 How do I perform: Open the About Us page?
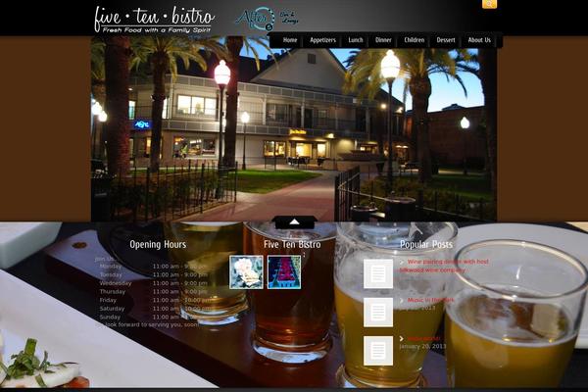click(x=479, y=40)
